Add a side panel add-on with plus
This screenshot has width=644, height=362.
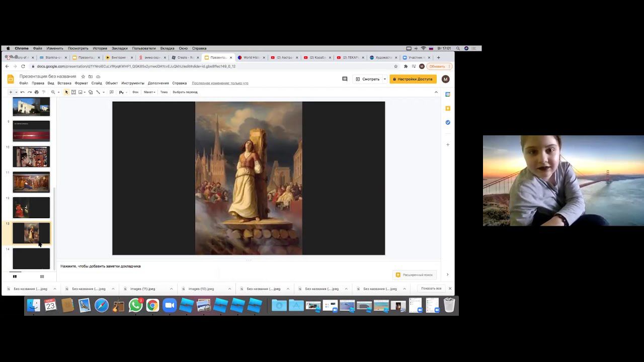point(448,144)
